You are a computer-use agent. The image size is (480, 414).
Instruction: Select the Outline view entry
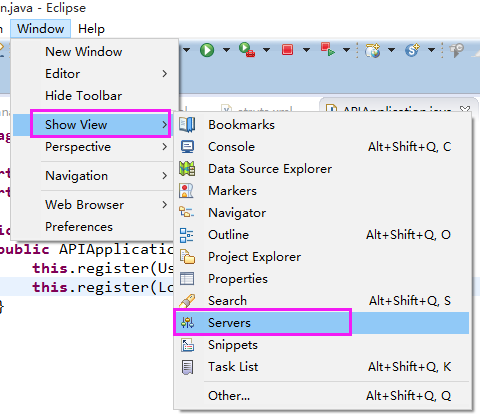click(x=322, y=235)
